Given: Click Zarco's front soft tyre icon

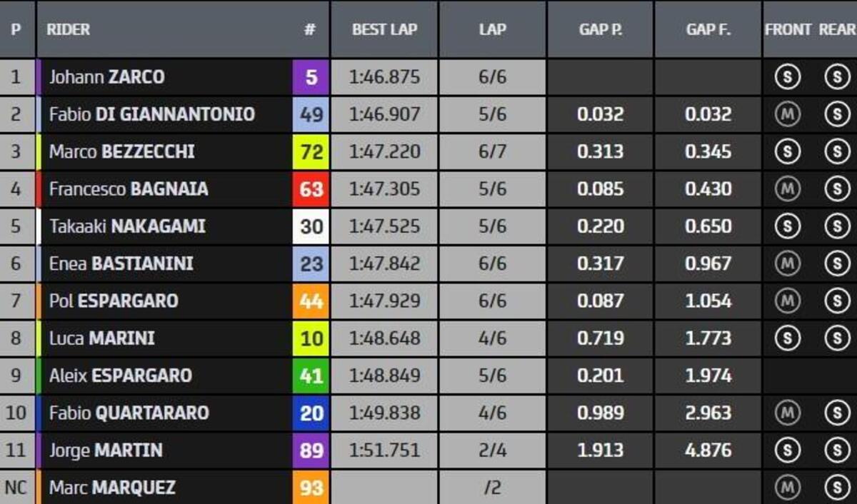Looking at the screenshot, I should [x=787, y=77].
